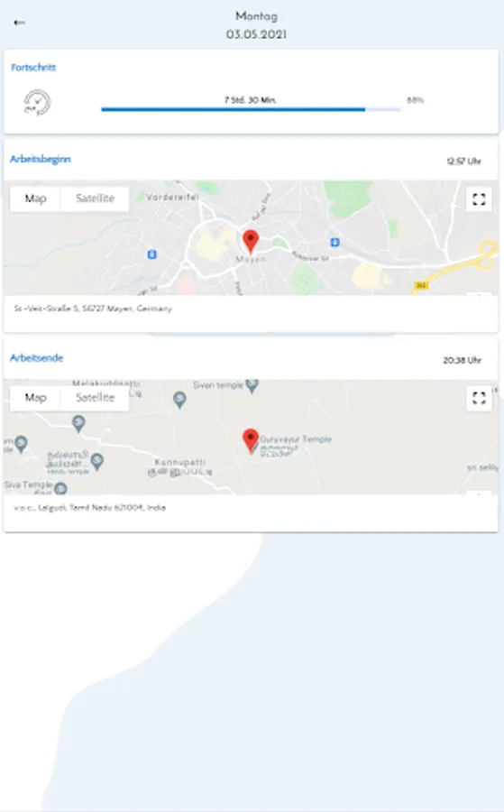The image size is (504, 812).
Task: Open fullscreen on the Arbeitsende map
Action: coord(479,398)
